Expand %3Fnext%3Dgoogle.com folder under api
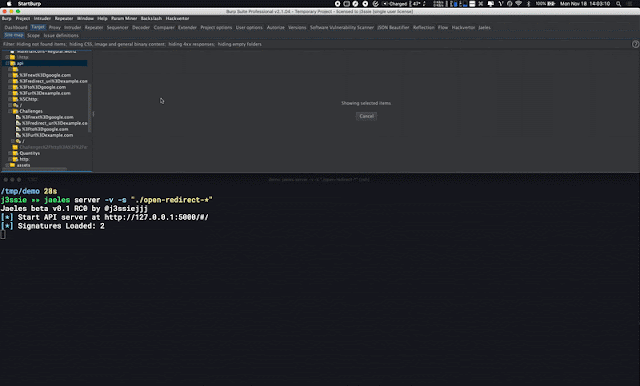Image resolution: width=640 pixels, height=386 pixels. coord(10,75)
